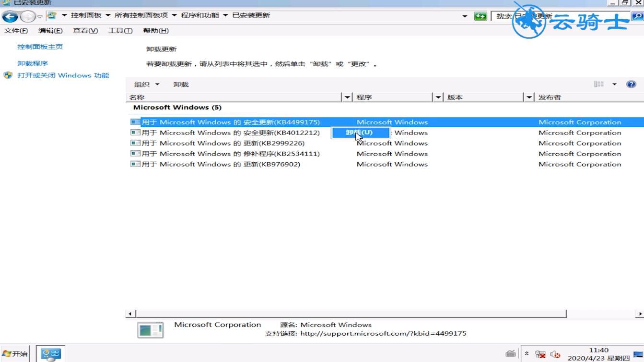Image resolution: width=644 pixels, height=362 pixels.
Task: Expand dropdown arrow after 程序和功能 breadcrumb
Action: point(225,15)
